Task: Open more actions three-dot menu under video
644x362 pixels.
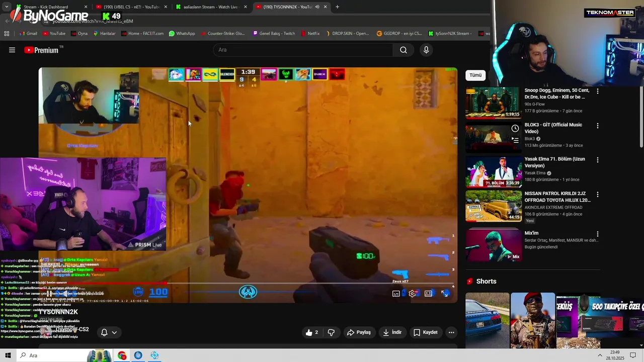Action: 451,332
